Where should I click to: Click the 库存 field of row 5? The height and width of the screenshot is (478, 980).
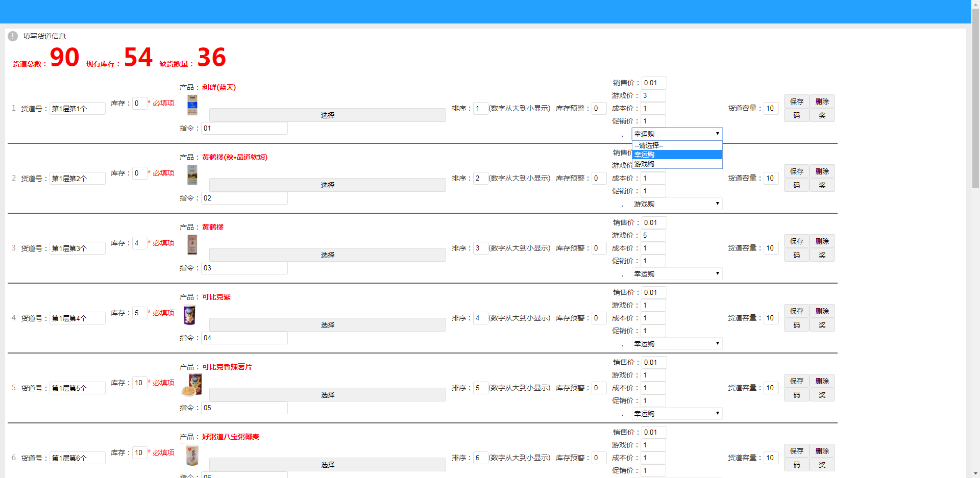[x=139, y=383]
